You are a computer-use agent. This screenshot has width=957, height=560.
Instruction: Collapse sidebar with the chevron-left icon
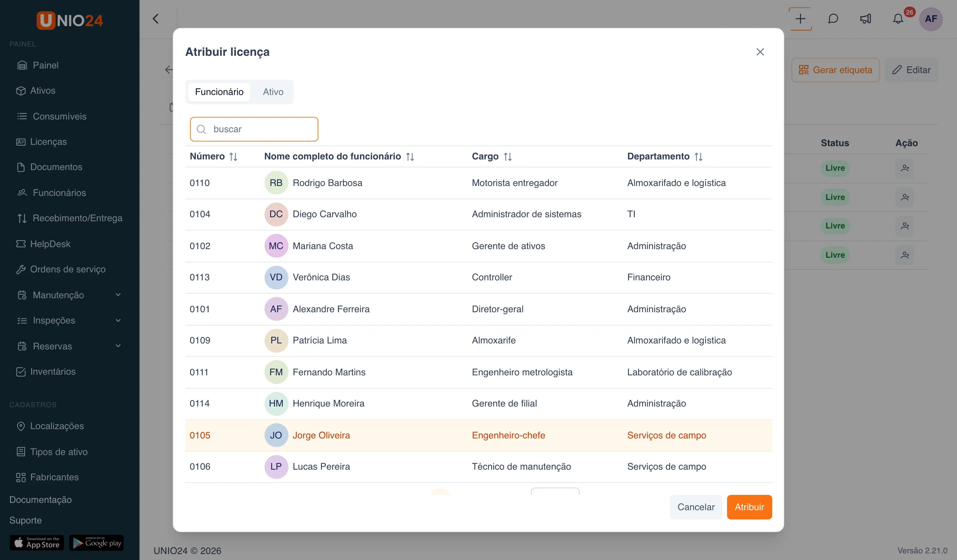tap(155, 19)
